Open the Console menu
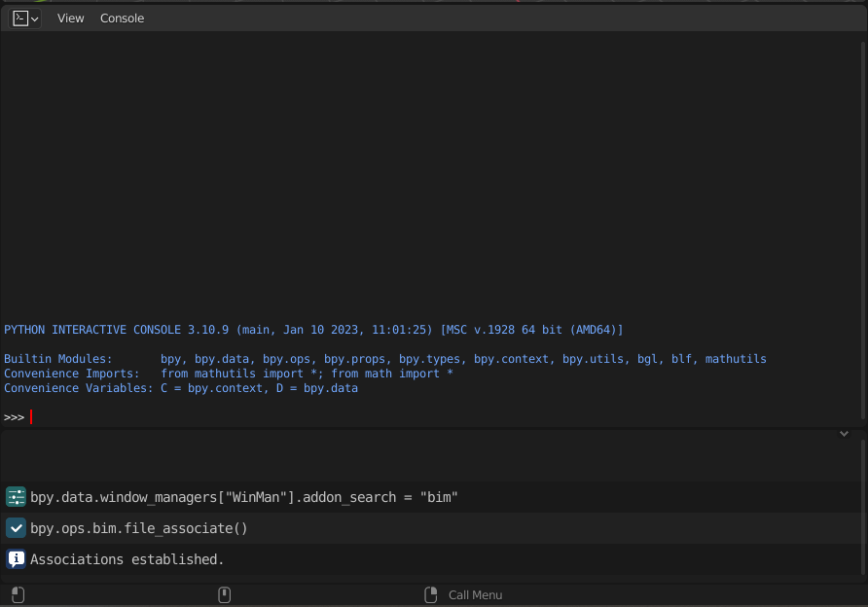The width and height of the screenshot is (868, 607). (x=122, y=18)
